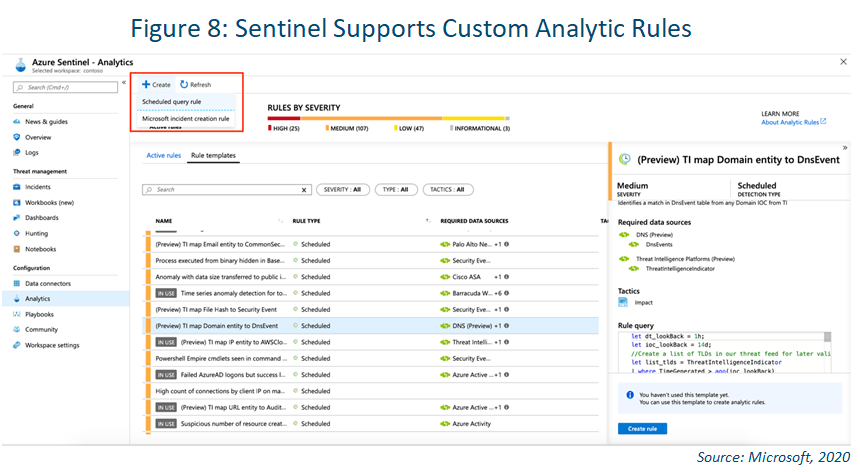
Task: Click the News & guides cloud icon
Action: [x=16, y=122]
